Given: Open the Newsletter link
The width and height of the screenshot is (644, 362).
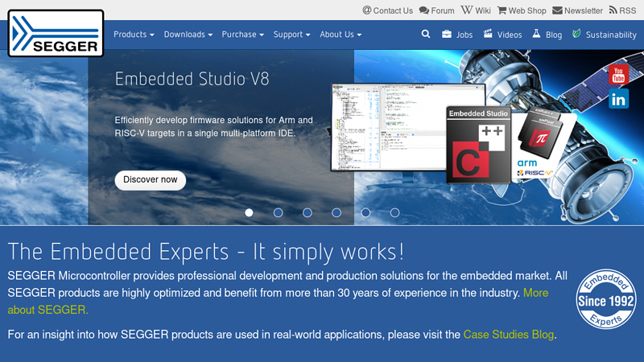Looking at the screenshot, I should point(577,10).
